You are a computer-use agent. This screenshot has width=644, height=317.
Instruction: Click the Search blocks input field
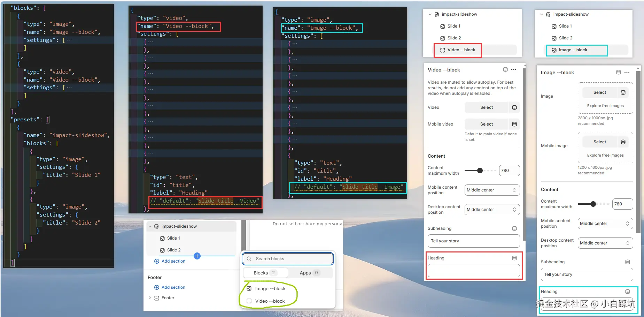(x=288, y=259)
